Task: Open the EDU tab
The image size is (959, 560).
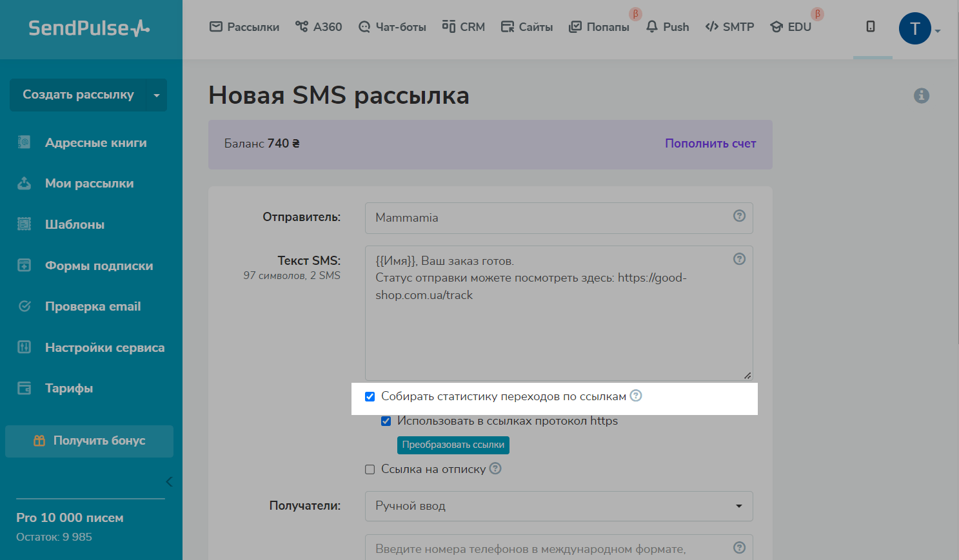Action: click(x=791, y=27)
